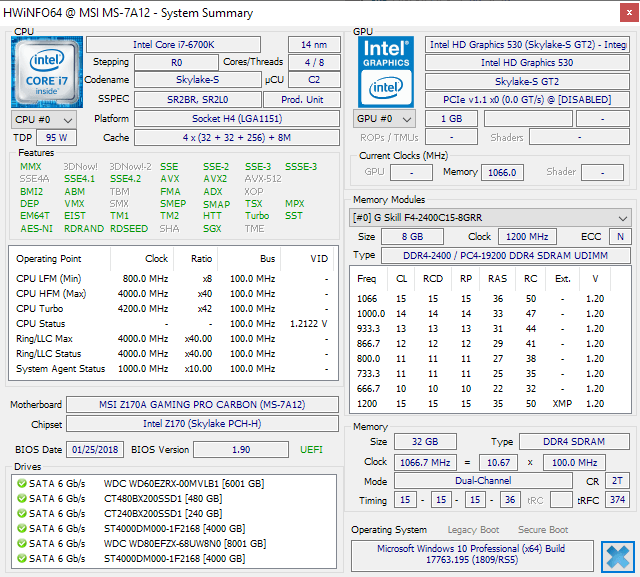The height and width of the screenshot is (577, 640).
Task: Click the Intel Graphics GPU logo
Action: click(x=386, y=72)
